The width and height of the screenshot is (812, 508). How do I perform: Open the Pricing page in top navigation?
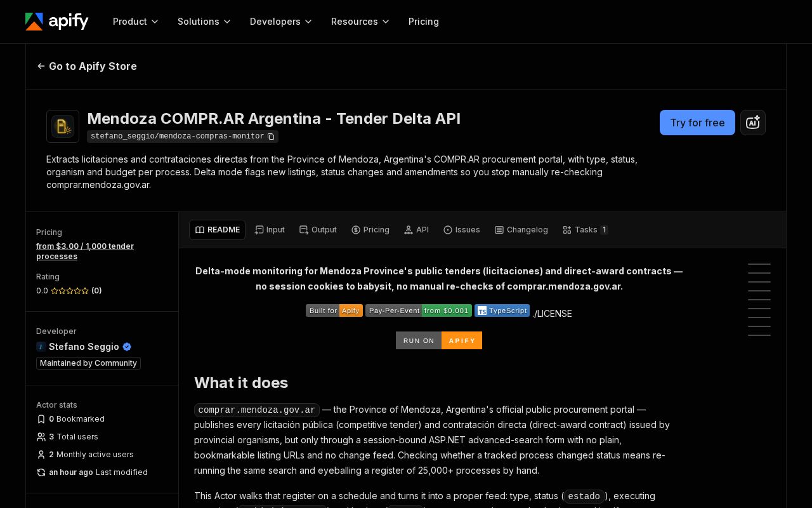coord(424,22)
